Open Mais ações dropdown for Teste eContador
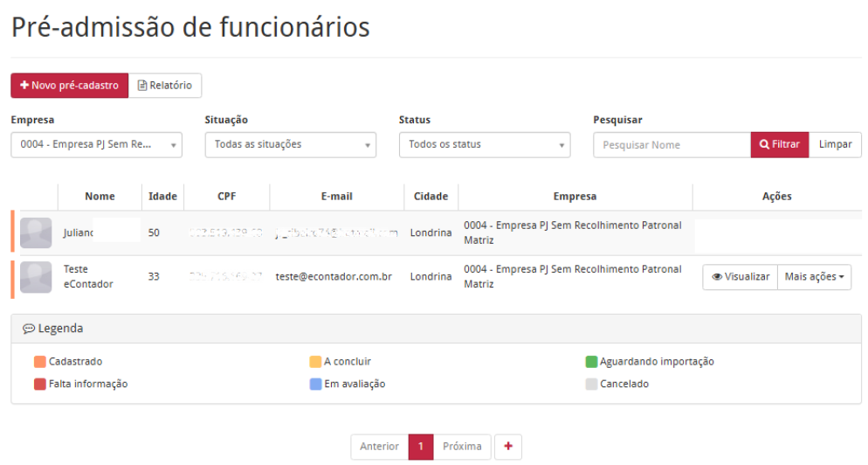Image resolution: width=868 pixels, height=465 pixels. [814, 277]
